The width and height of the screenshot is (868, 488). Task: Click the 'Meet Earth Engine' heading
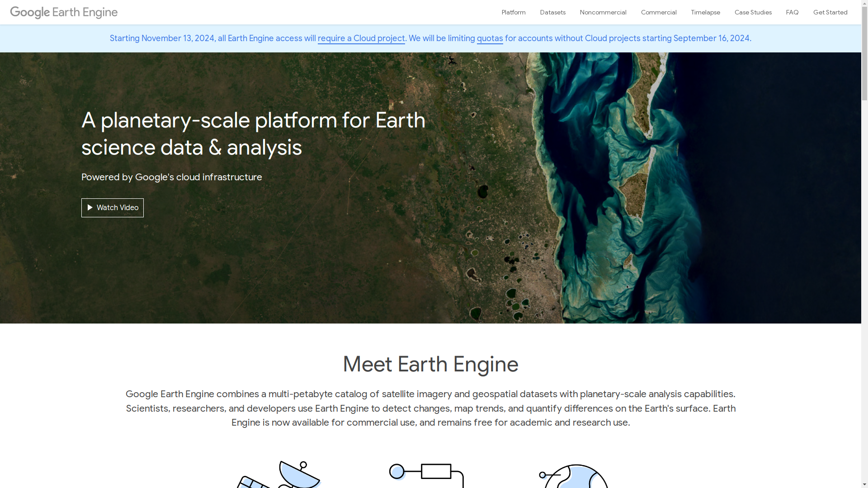430,364
